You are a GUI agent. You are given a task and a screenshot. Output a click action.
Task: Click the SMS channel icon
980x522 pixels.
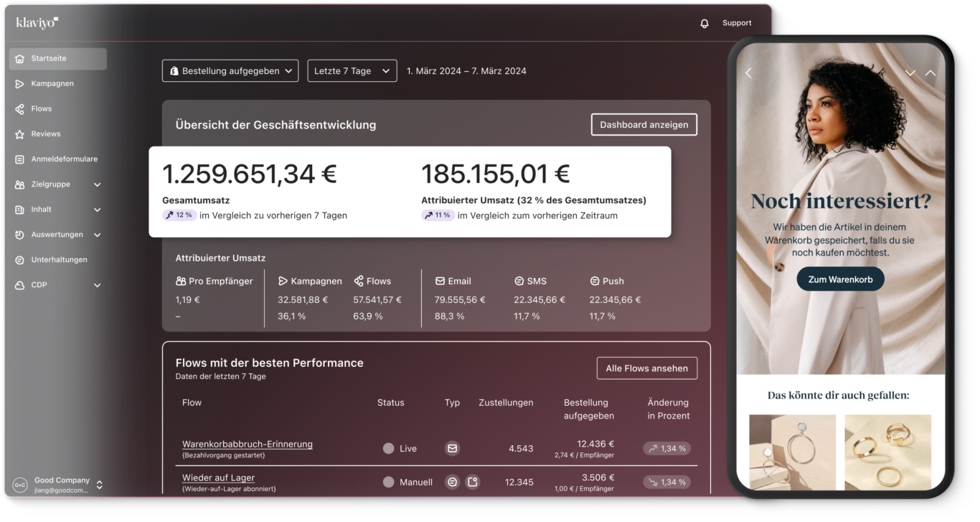tap(519, 281)
